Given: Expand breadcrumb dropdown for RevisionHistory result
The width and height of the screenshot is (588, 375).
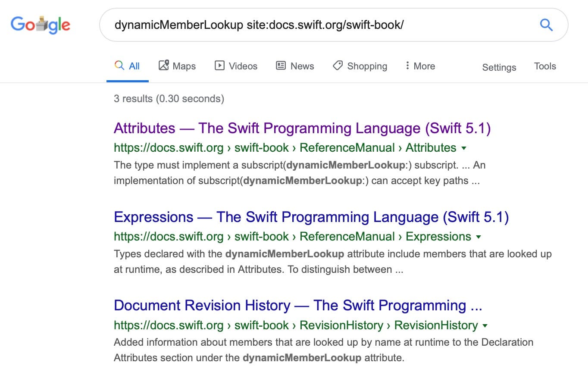Looking at the screenshot, I should click(485, 325).
